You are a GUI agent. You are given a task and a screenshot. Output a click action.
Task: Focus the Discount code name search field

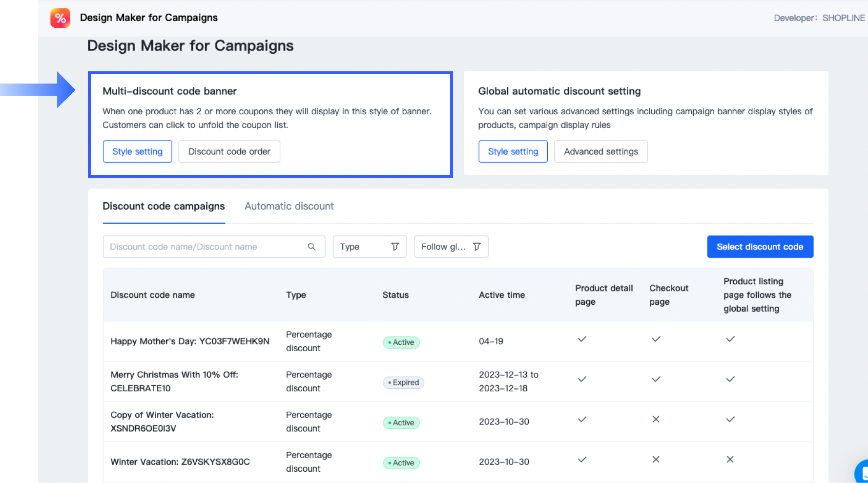pos(205,247)
